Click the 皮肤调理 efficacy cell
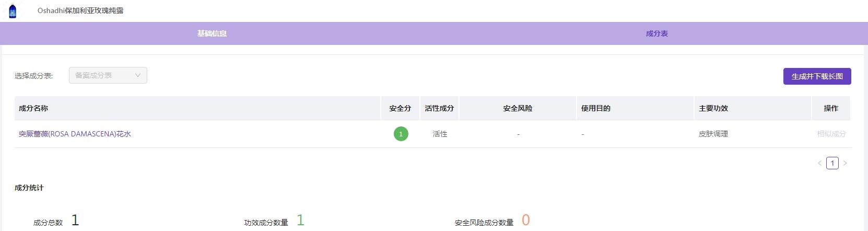 [713, 134]
